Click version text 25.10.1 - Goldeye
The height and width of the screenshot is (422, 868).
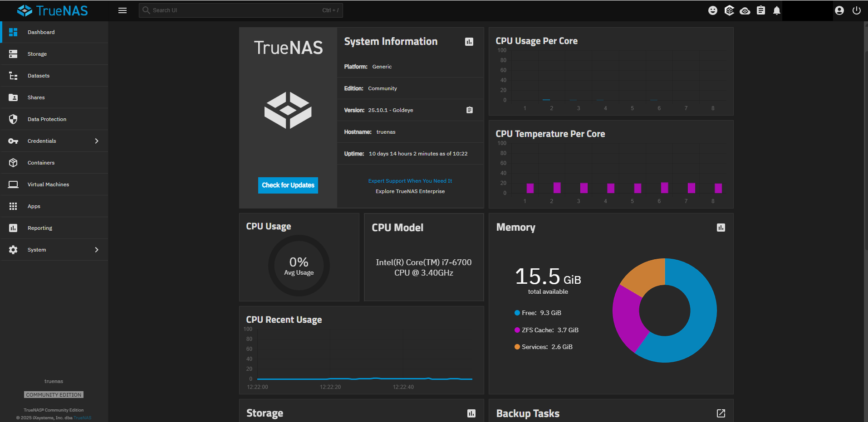(391, 110)
